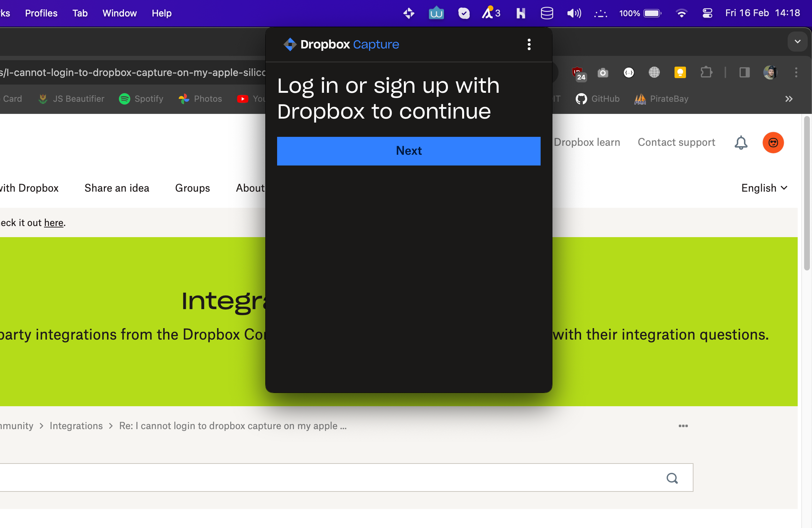The image size is (812, 528).
Task: Click the white circle braces extension icon
Action: point(629,73)
